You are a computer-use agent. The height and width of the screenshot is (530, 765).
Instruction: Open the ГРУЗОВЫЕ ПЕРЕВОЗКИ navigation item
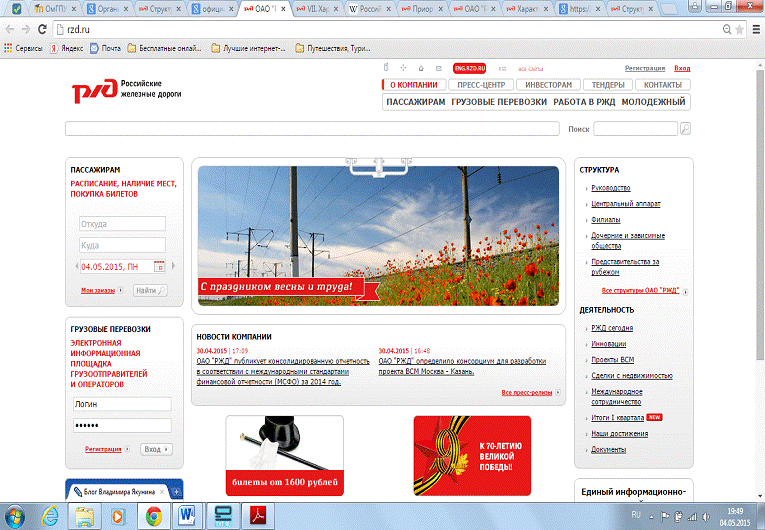click(499, 102)
